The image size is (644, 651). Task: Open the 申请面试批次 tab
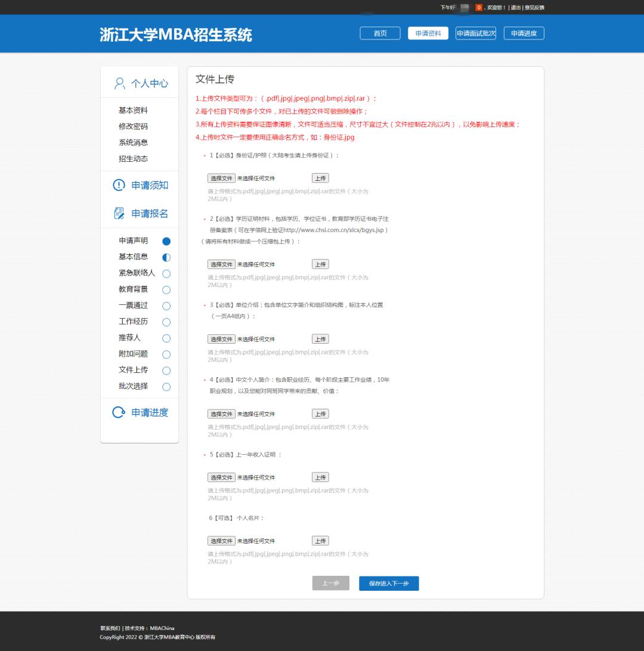pyautogui.click(x=475, y=33)
